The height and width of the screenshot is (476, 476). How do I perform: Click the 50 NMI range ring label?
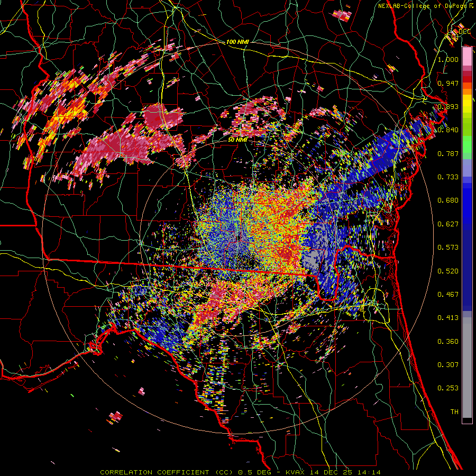(237, 140)
